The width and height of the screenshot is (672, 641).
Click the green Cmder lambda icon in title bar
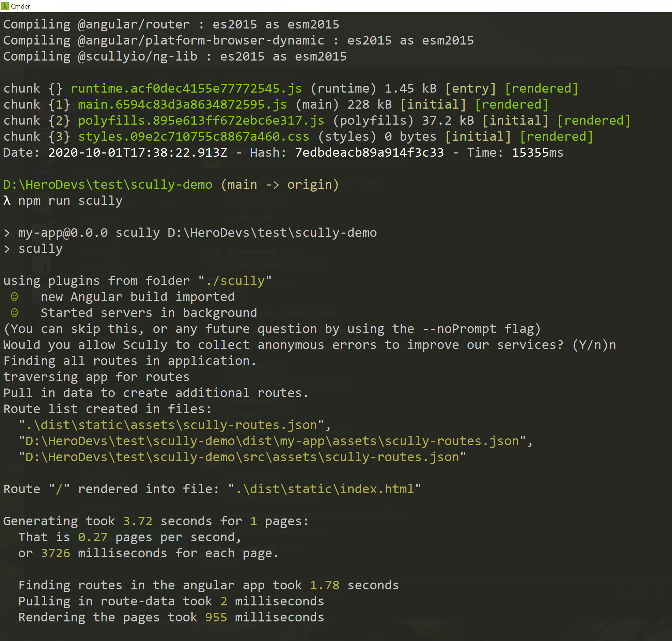(5, 6)
